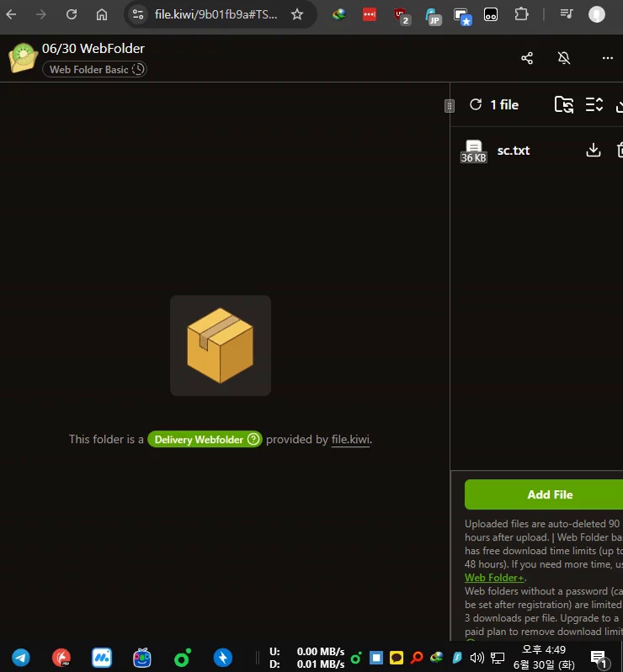Viewport: 623px width, 672px height.
Task: Share the web folder
Action: (527, 58)
